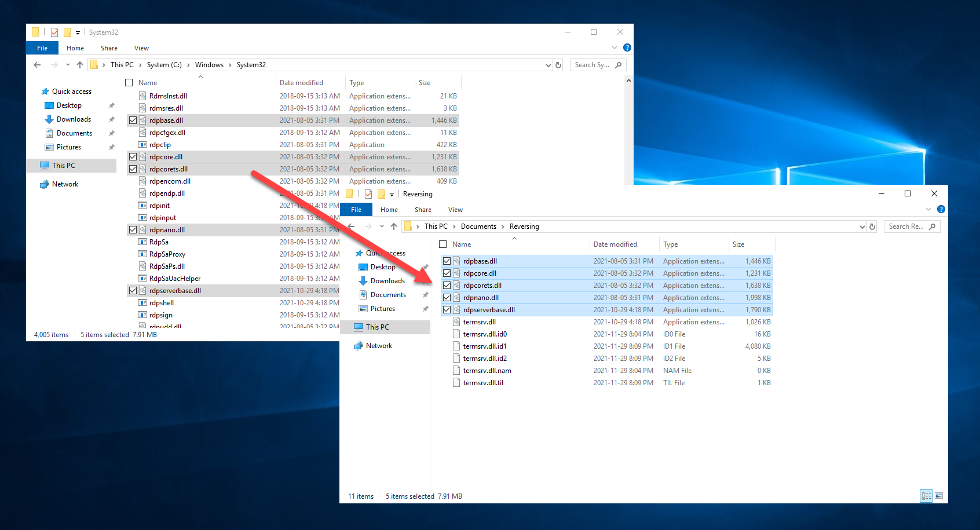
Task: Go up one level from Reversing folder
Action: tap(394, 226)
